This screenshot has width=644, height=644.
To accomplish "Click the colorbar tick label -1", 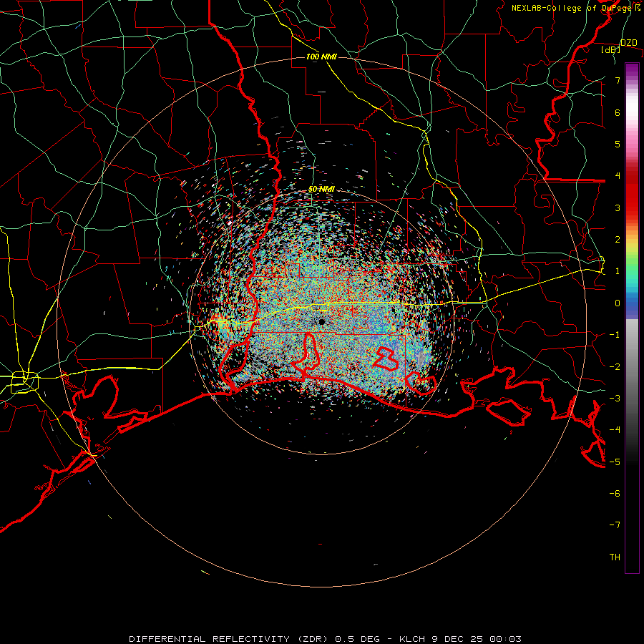I will (615, 335).
